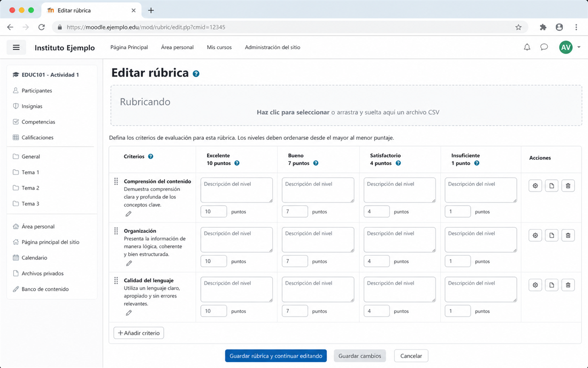Open Competencias in the sidebar
Viewport: 588px width, 368px height.
pyautogui.click(x=38, y=122)
